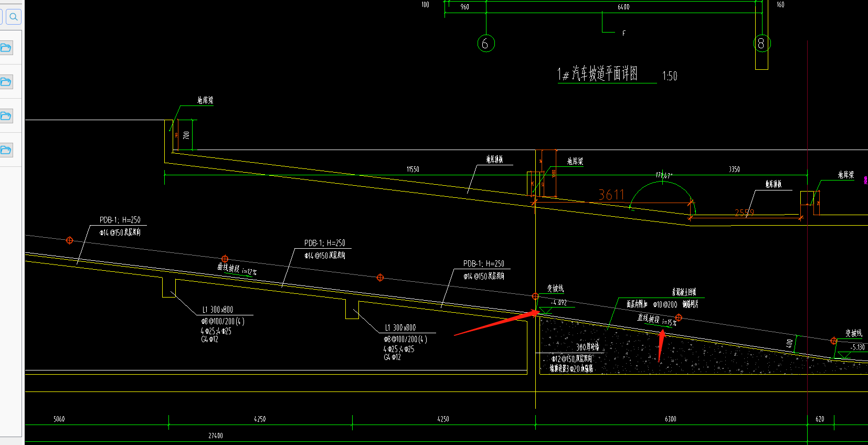The height and width of the screenshot is (445, 868).
Task: Select the 曲线坡段 i=12% slope label
Action: tap(237, 270)
